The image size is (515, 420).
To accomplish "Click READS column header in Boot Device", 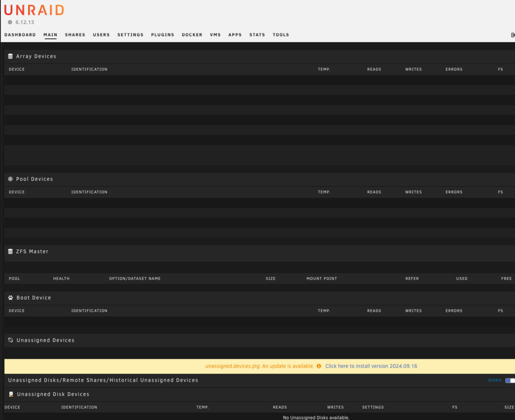I will click(374, 311).
